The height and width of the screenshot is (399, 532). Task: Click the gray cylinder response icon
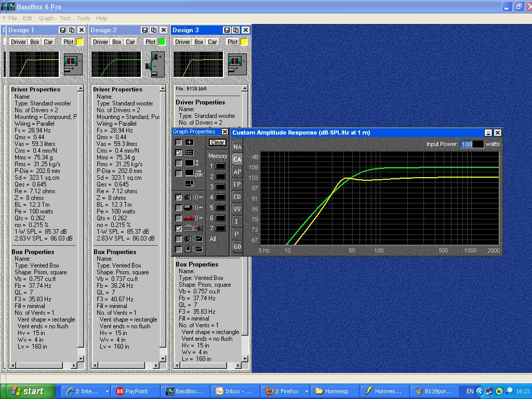pyautogui.click(x=193, y=208)
